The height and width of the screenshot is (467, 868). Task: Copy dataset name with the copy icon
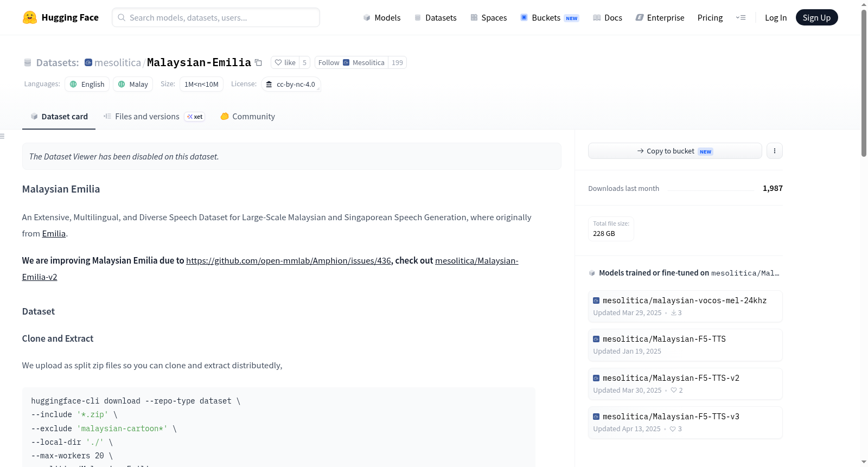tap(259, 63)
